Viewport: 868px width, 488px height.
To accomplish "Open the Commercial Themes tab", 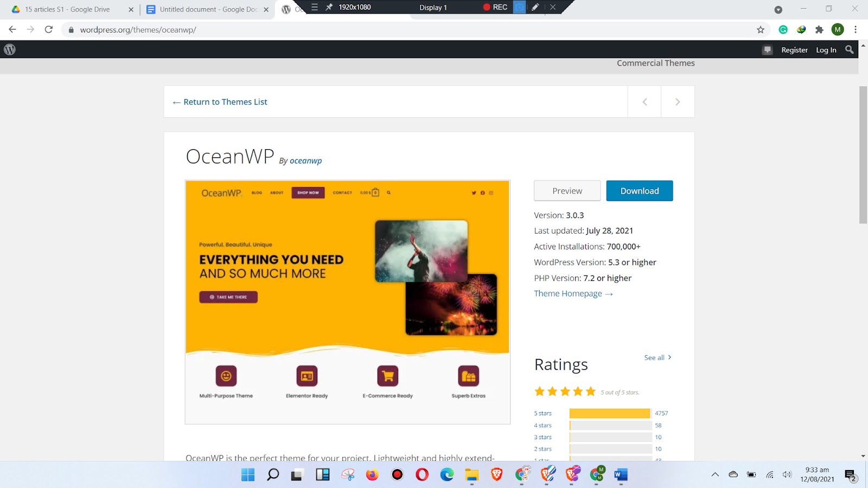I will pyautogui.click(x=655, y=63).
